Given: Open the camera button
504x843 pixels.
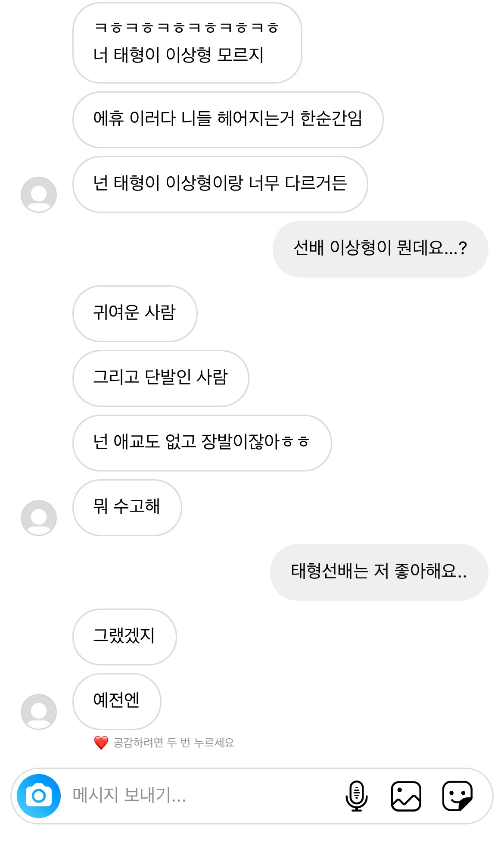Looking at the screenshot, I should click(39, 796).
